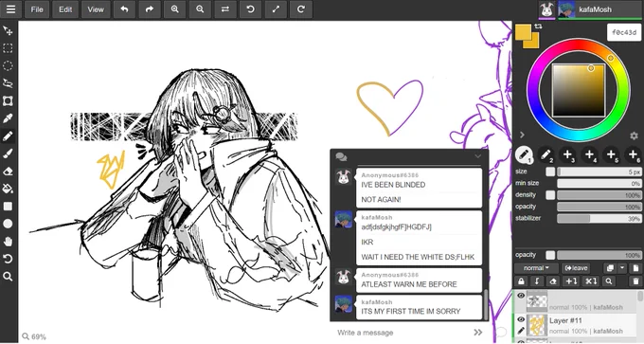Click the clear layer eraser button
This screenshot has height=344, width=644.
(x=553, y=281)
